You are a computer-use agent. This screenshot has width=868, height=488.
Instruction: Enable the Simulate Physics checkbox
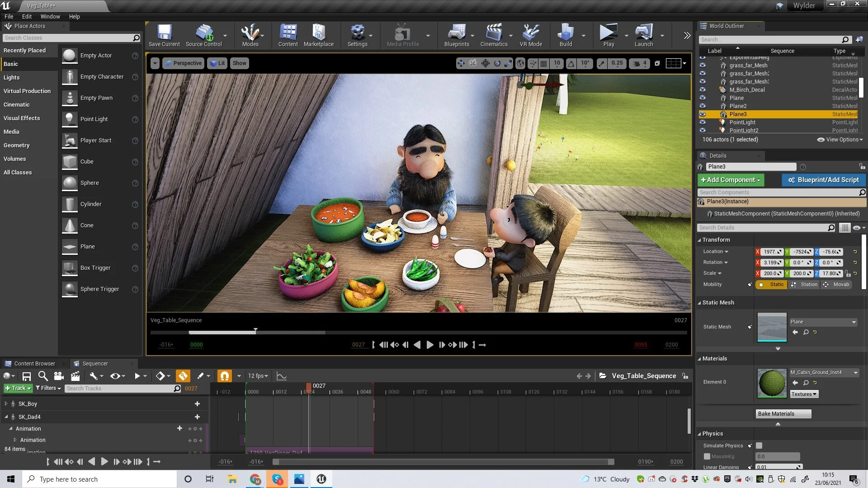click(x=759, y=446)
